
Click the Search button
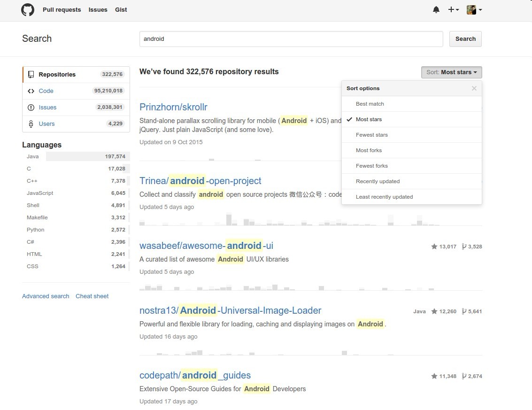coord(465,39)
